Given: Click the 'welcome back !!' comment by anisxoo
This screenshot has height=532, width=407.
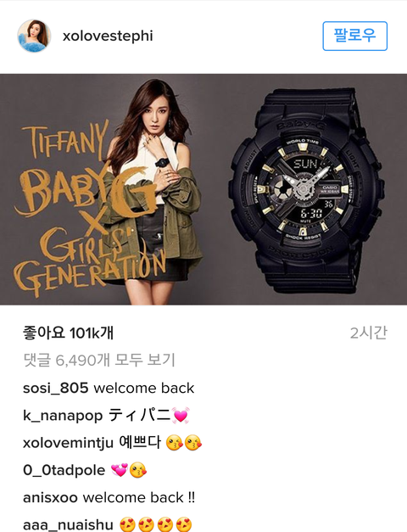Looking at the screenshot, I should click(x=139, y=498).
